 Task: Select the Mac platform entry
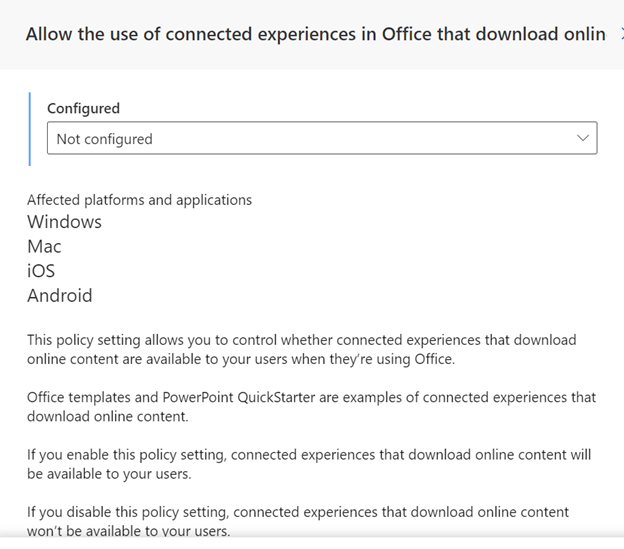point(44,246)
